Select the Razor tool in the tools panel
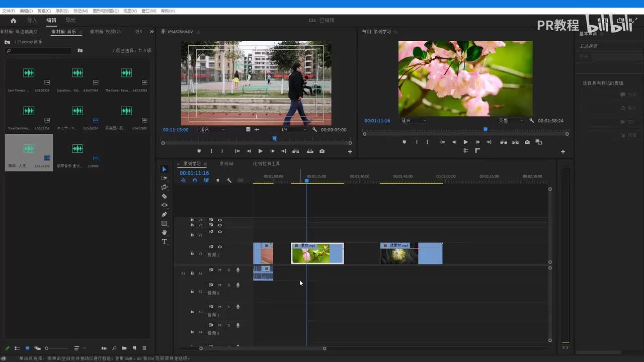Viewport: 644px width, 362px height. [164, 196]
